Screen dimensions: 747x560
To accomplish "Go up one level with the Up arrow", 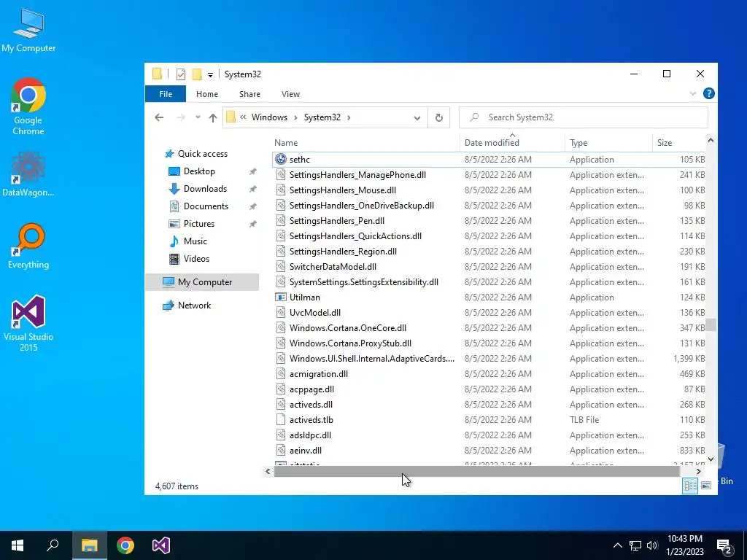I will coord(212,117).
